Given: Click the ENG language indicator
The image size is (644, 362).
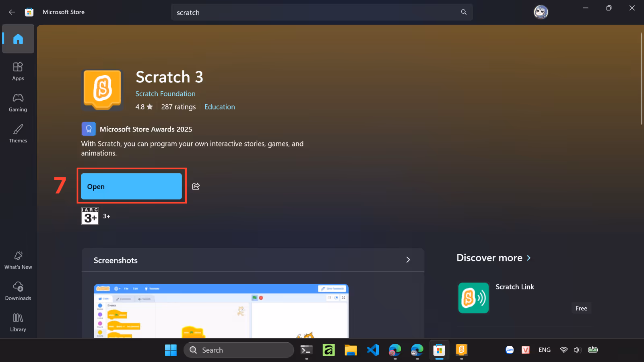Looking at the screenshot, I should click(545, 350).
